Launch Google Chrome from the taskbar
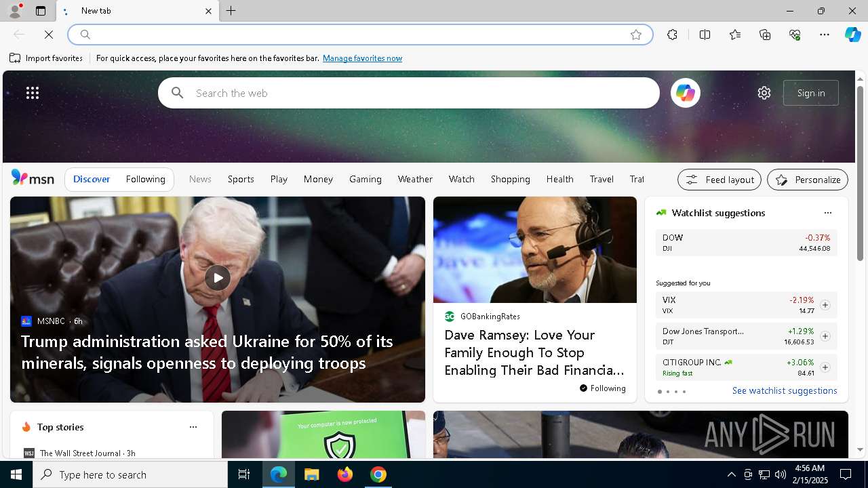This screenshot has width=868, height=488. point(378,474)
